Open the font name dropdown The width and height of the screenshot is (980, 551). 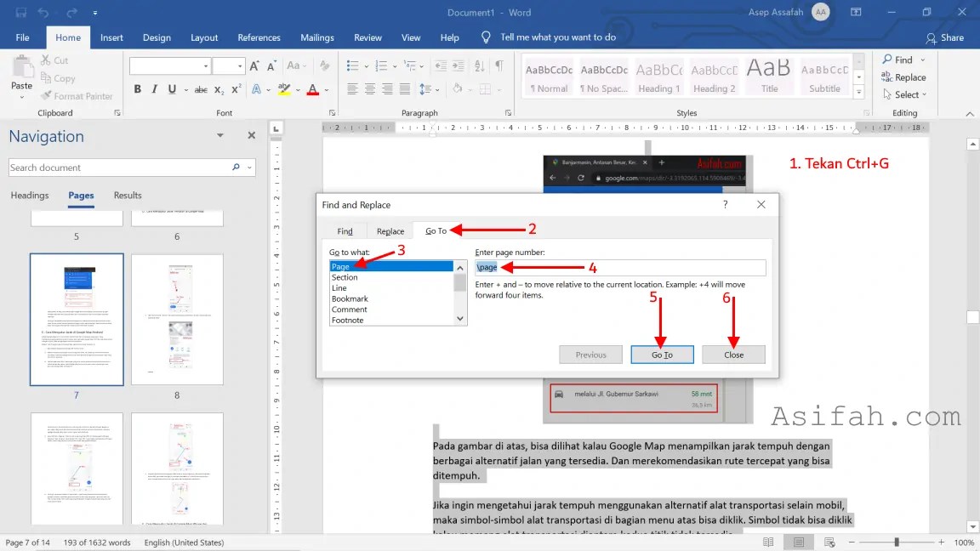(x=206, y=65)
